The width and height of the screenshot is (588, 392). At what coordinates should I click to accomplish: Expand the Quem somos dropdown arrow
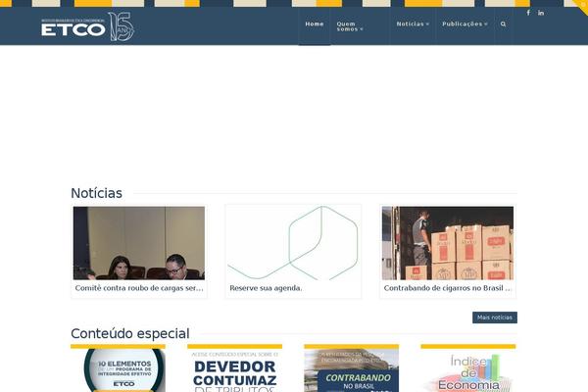click(x=362, y=29)
